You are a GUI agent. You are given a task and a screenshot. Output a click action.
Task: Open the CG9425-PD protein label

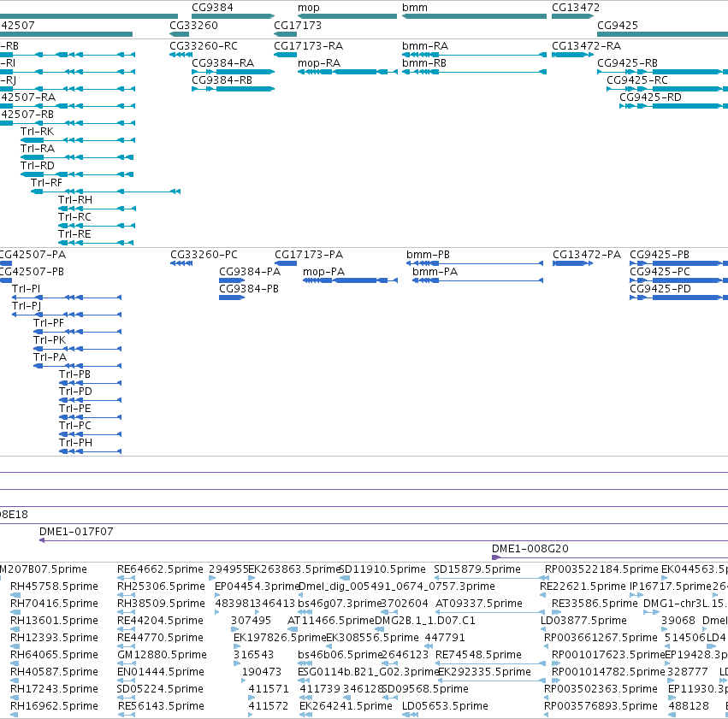pyautogui.click(x=660, y=289)
